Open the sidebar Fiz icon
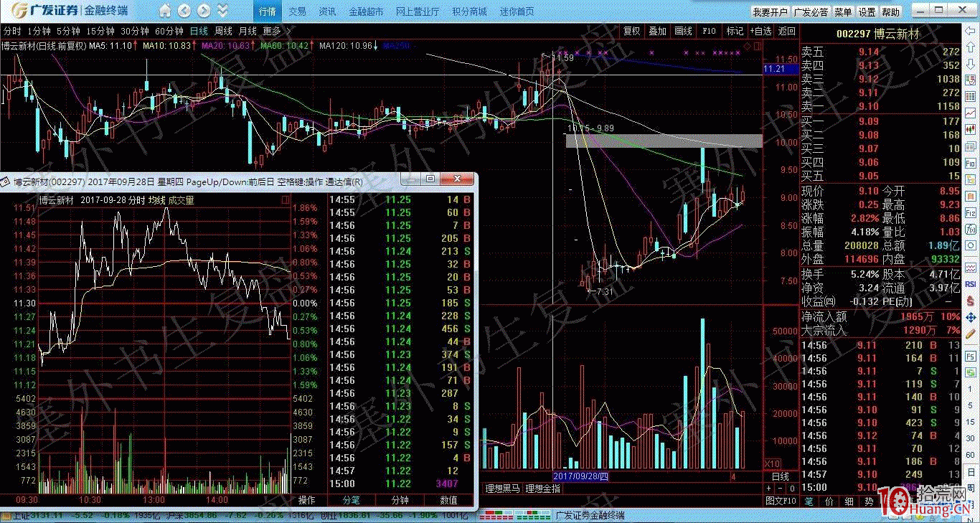The image size is (980, 523). click(971, 213)
